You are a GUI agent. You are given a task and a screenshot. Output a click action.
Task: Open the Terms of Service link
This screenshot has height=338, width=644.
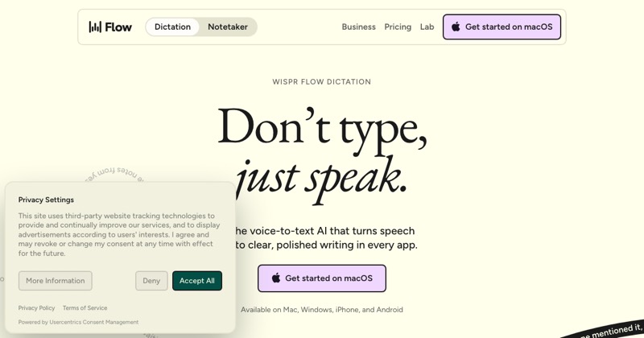(85, 308)
